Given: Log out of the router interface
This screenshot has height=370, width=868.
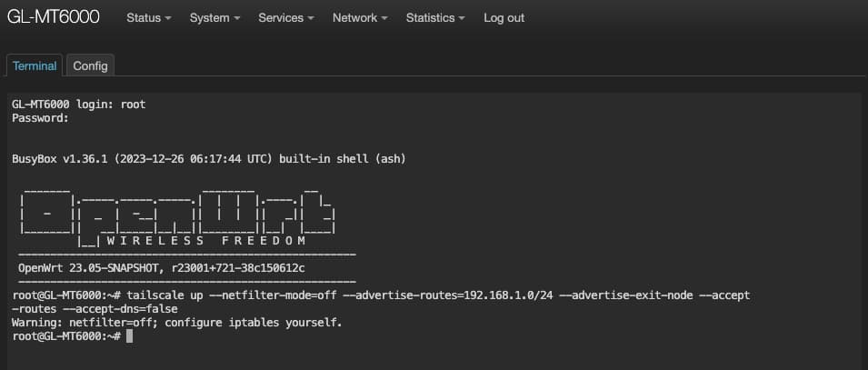Looking at the screenshot, I should [504, 18].
